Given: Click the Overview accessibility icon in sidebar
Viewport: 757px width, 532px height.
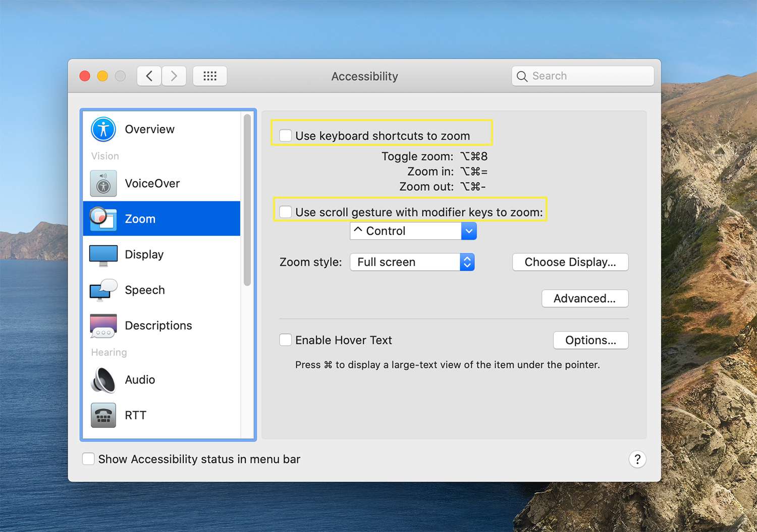Looking at the screenshot, I should pyautogui.click(x=103, y=129).
